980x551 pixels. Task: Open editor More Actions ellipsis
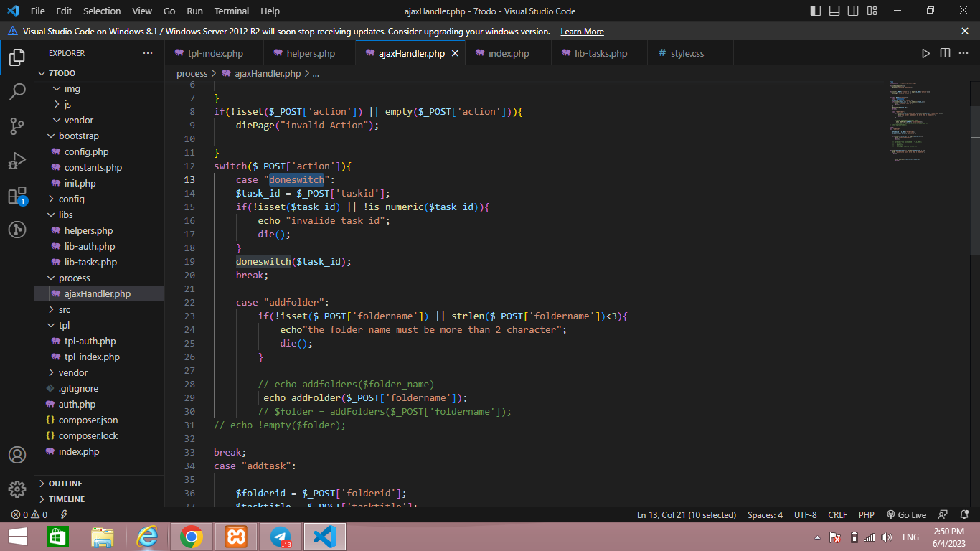click(x=964, y=54)
